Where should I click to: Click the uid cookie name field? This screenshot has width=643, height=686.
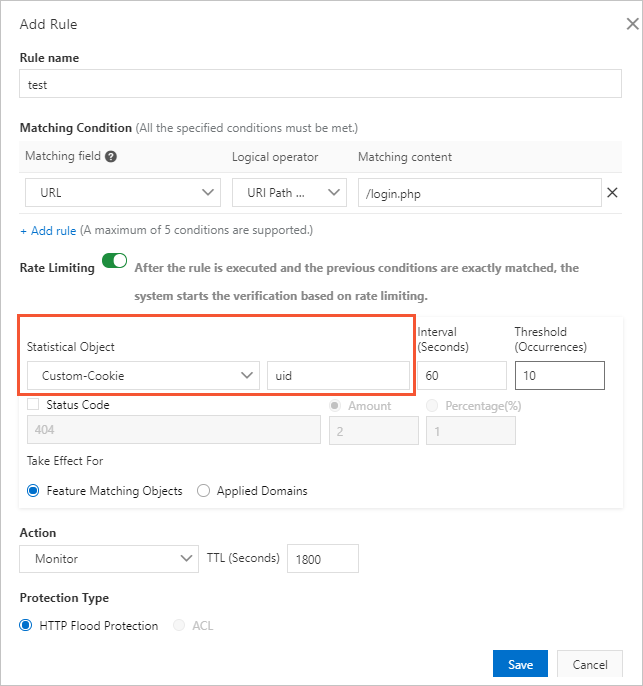[338, 375]
